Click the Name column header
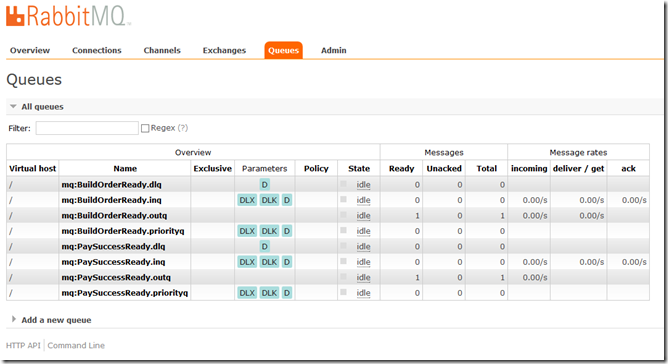 click(125, 168)
